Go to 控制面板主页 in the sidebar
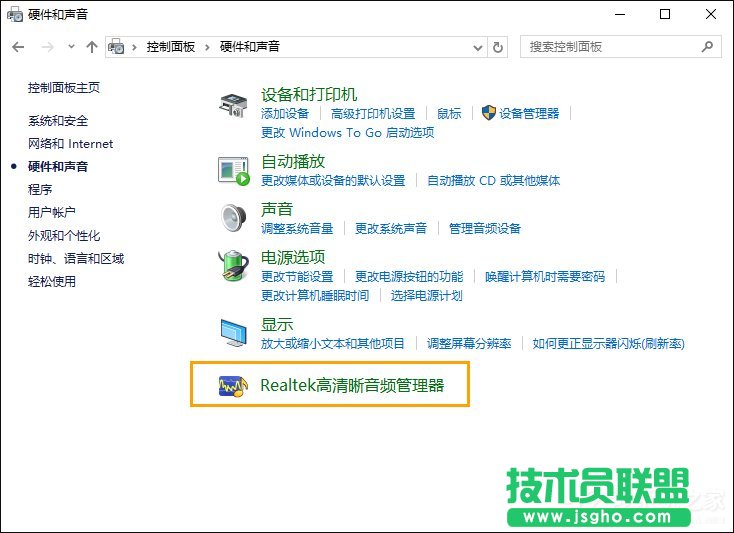The width and height of the screenshot is (734, 533). [x=64, y=88]
